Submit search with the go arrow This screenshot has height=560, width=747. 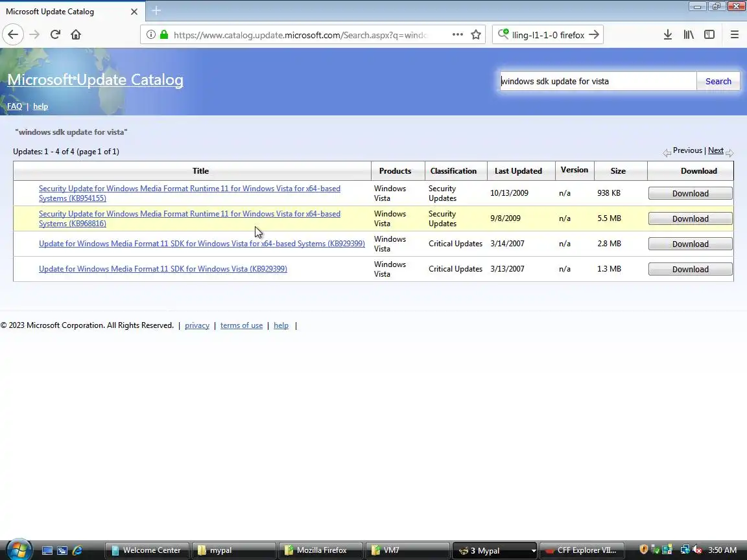[x=593, y=35]
